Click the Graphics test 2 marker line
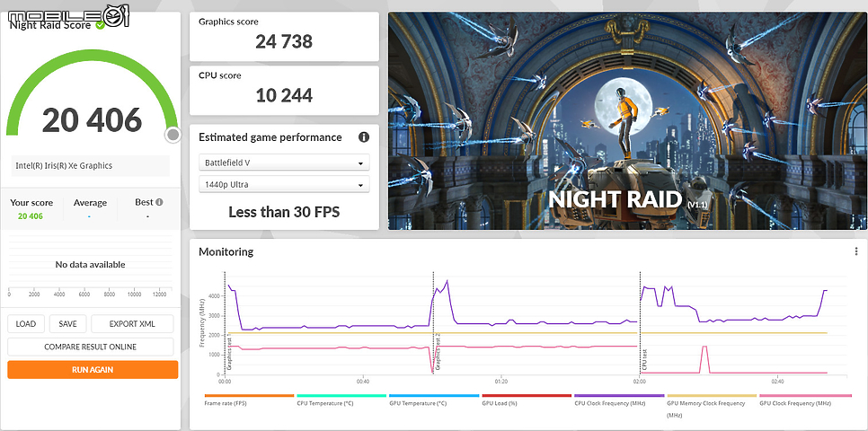868x431 pixels. (x=433, y=323)
